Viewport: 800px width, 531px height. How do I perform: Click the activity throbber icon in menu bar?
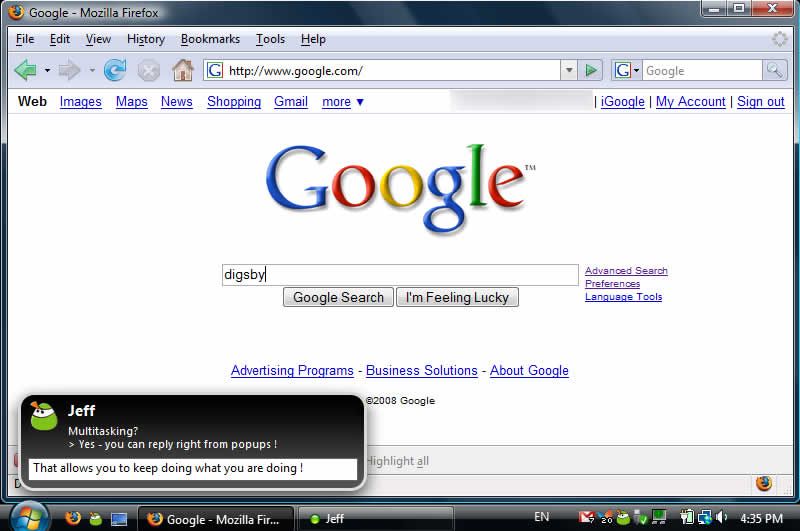click(780, 39)
